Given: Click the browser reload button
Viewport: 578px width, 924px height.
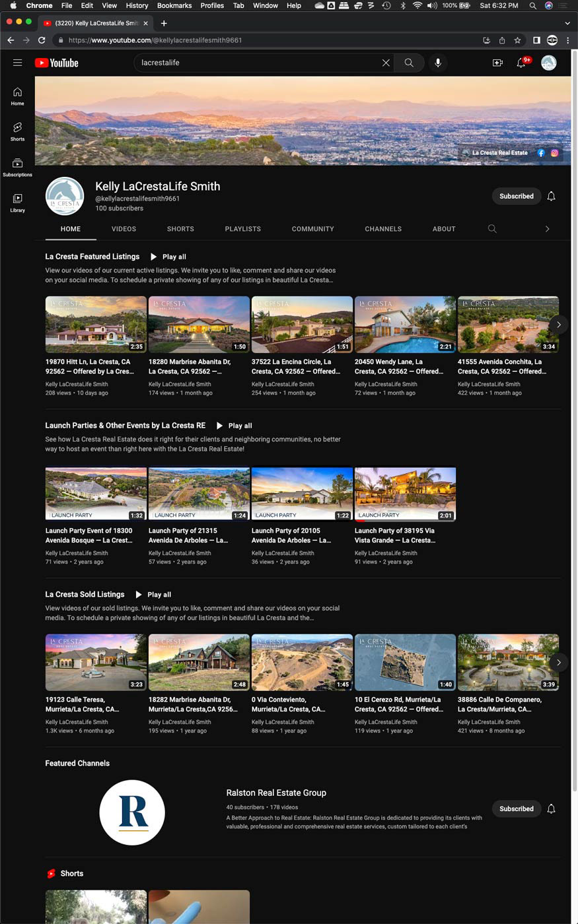Looking at the screenshot, I should click(42, 40).
